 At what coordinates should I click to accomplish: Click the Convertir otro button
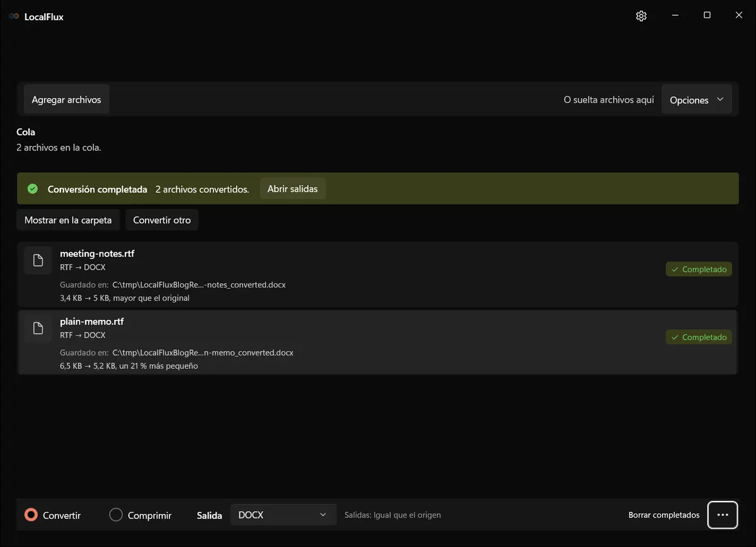(x=162, y=220)
